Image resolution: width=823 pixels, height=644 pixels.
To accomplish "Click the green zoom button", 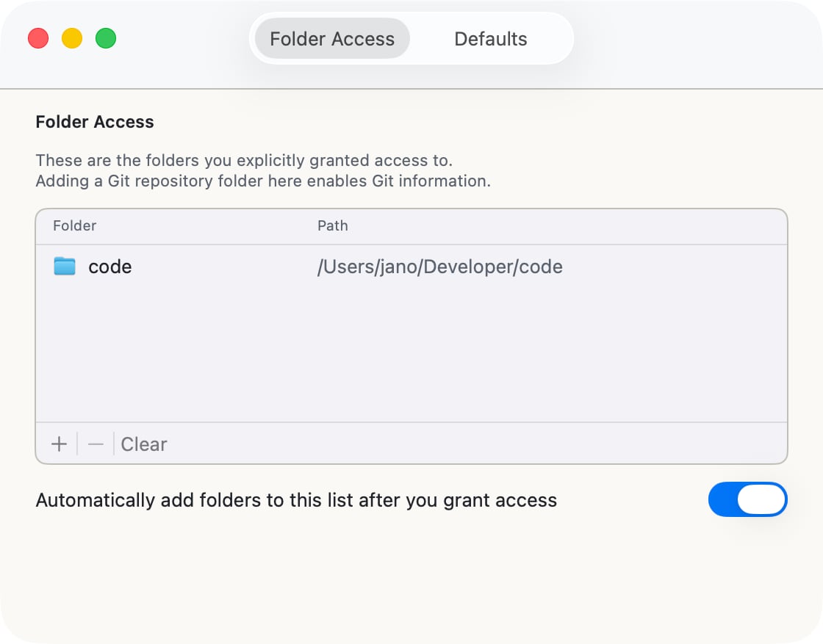I will click(x=106, y=38).
